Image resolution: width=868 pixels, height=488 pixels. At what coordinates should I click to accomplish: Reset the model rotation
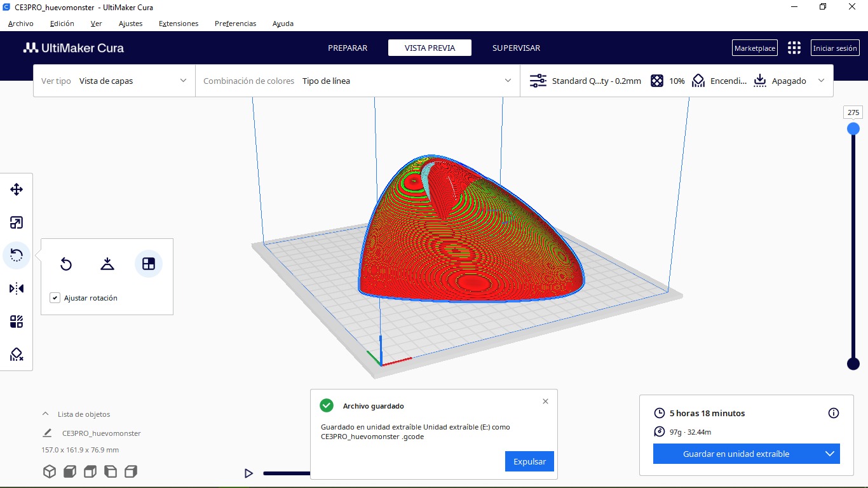tap(66, 264)
